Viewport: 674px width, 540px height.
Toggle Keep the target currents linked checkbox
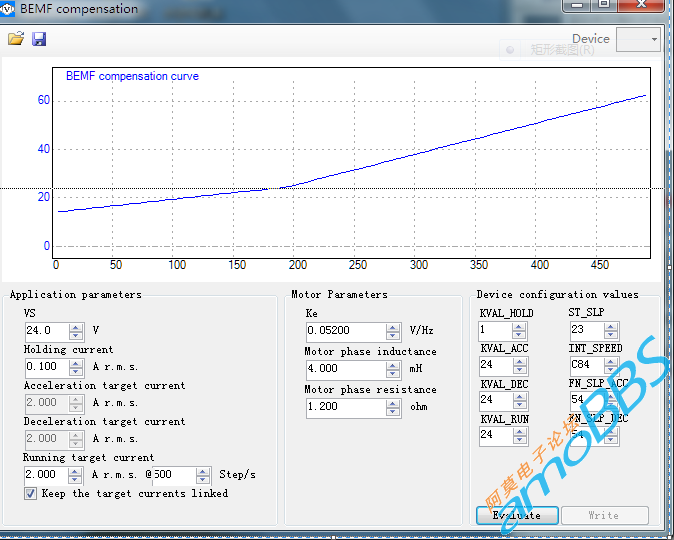pyautogui.click(x=30, y=493)
